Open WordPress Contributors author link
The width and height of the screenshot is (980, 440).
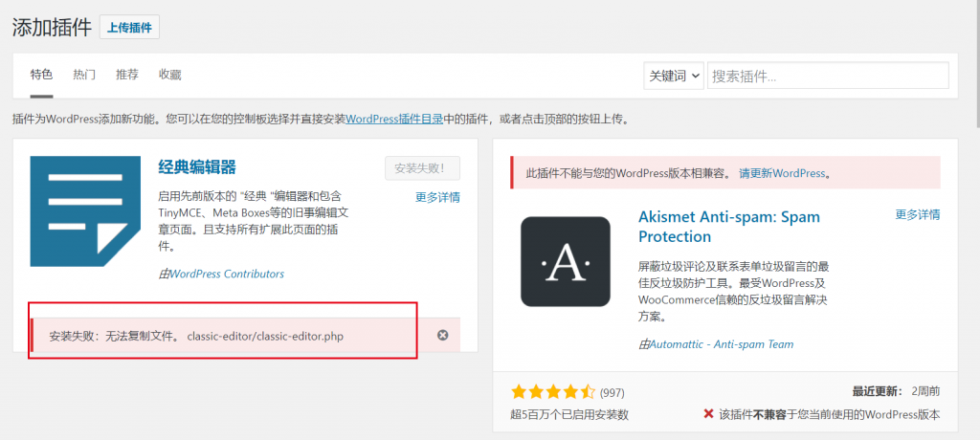pos(227,274)
